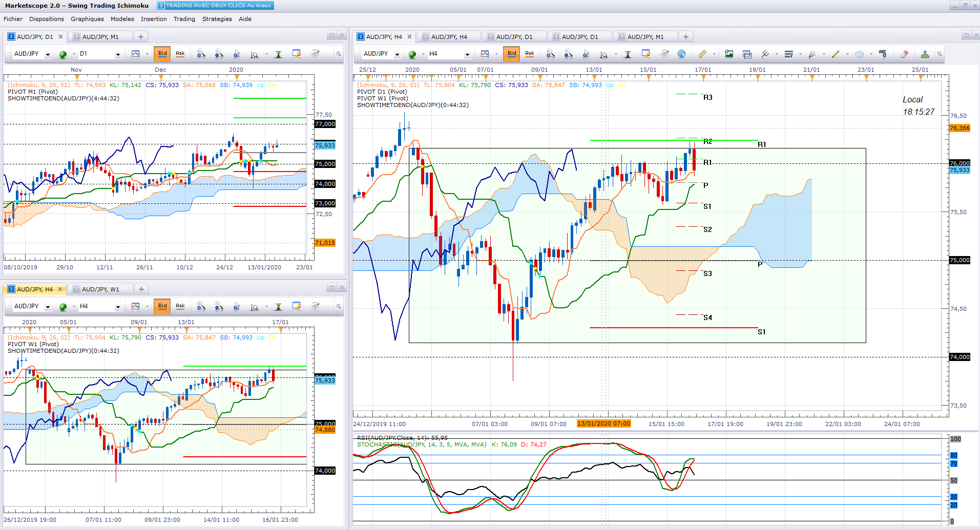This screenshot has width=980, height=530.
Task: Switch to AUD/JPY, M1 tab in top-left panel
Action: (100, 37)
